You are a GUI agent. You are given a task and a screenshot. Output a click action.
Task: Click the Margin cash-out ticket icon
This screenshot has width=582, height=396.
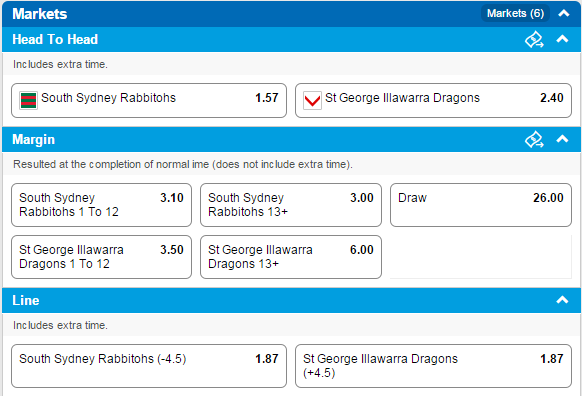[x=534, y=140]
